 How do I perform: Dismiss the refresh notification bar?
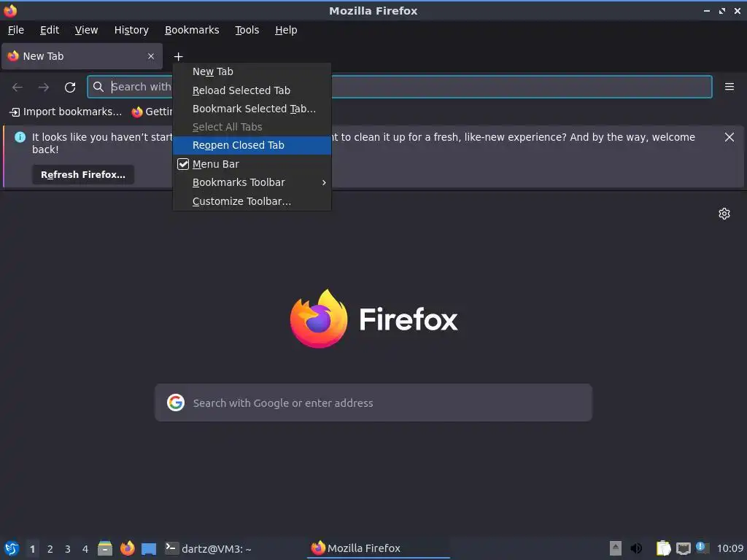(729, 137)
